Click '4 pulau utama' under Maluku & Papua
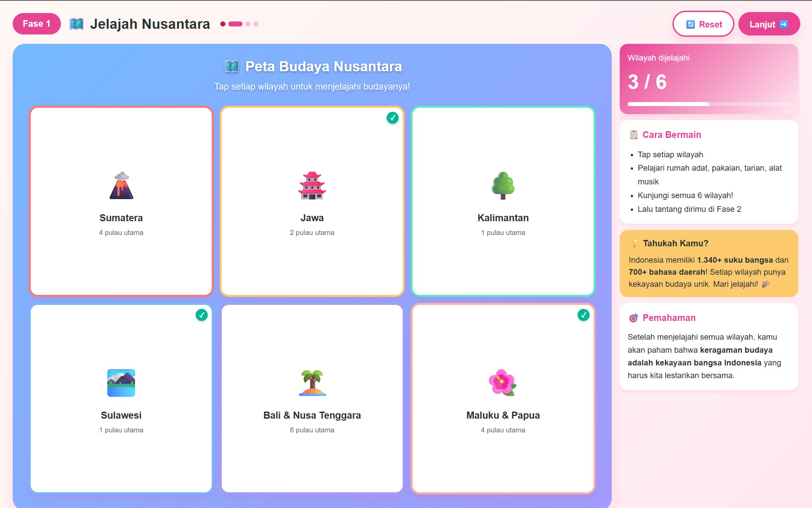 [x=503, y=430]
